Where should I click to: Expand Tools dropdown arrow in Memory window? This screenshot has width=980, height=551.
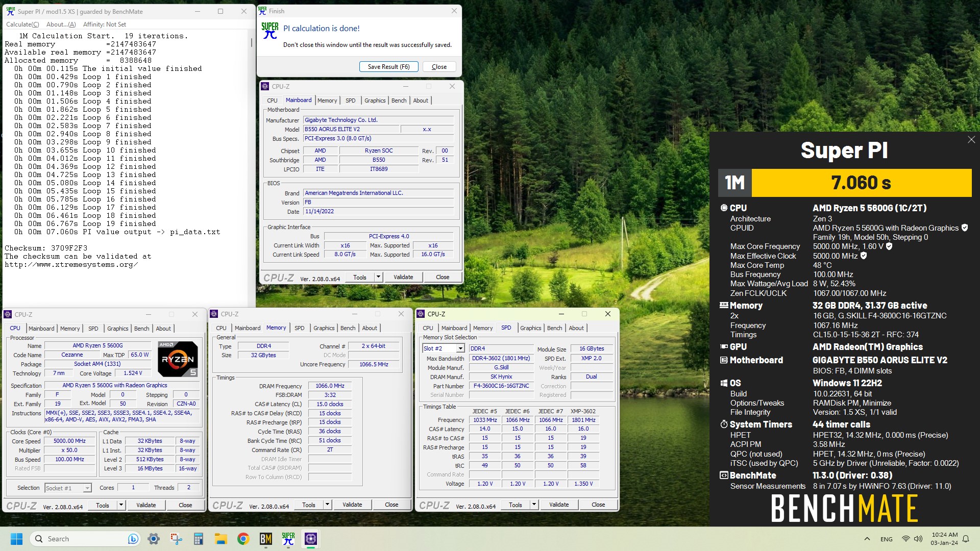(327, 505)
